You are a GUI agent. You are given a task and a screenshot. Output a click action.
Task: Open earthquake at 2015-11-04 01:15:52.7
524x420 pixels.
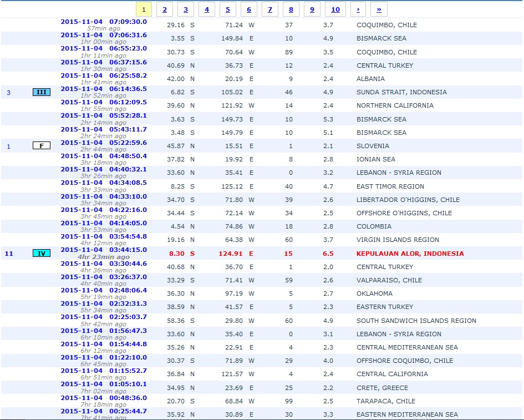click(x=104, y=371)
